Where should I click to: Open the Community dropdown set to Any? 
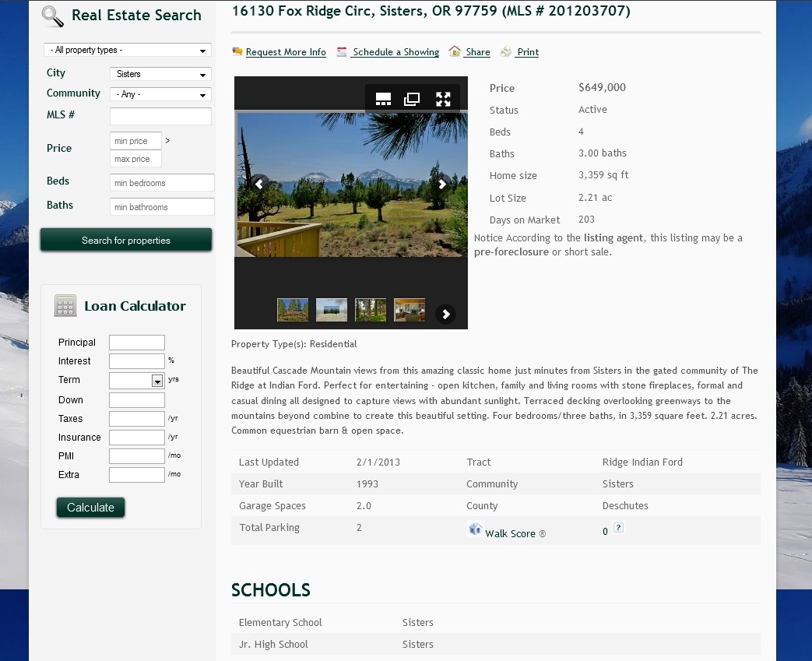tap(160, 94)
